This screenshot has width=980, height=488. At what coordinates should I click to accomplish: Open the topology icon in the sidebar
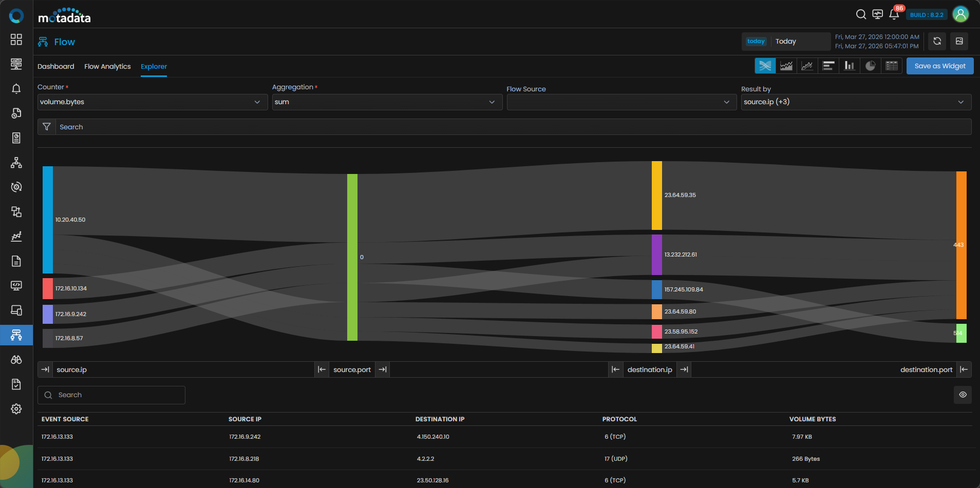coord(16,163)
